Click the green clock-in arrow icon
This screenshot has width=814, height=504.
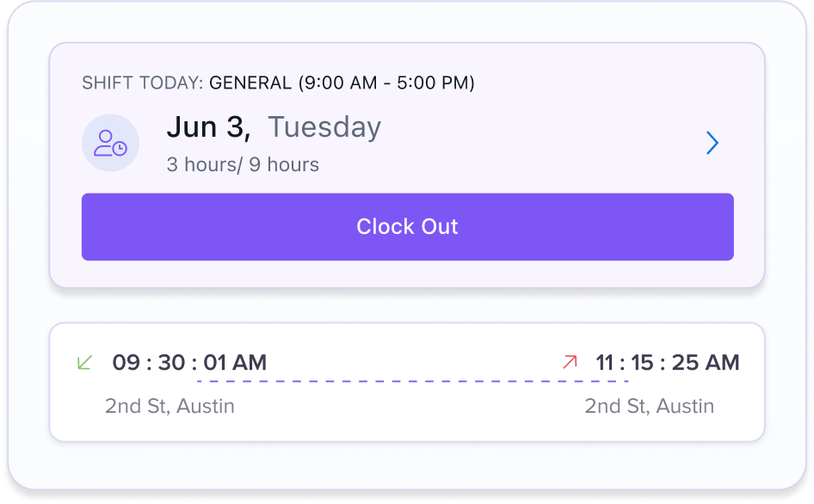[84, 362]
